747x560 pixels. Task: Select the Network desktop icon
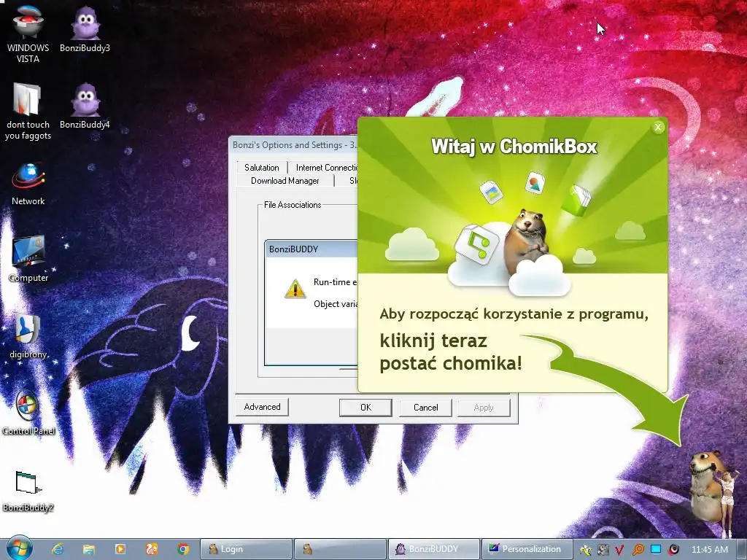[x=28, y=183]
